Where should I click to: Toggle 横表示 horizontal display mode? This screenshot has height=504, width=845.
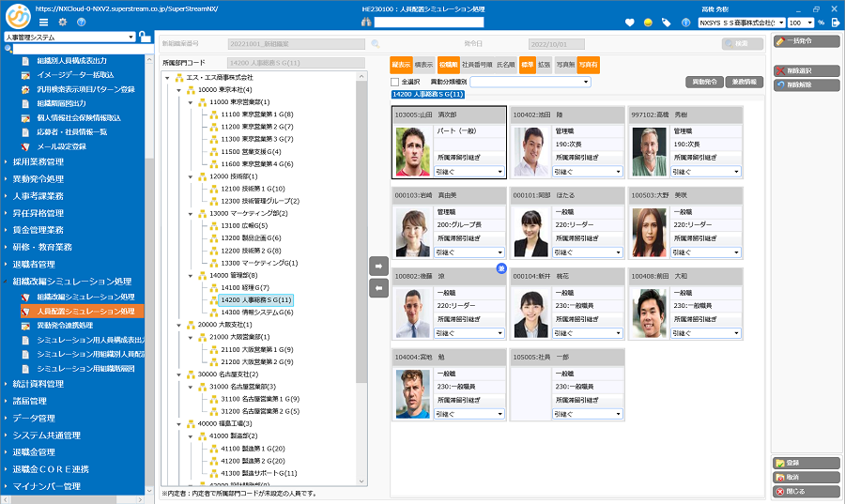point(422,65)
